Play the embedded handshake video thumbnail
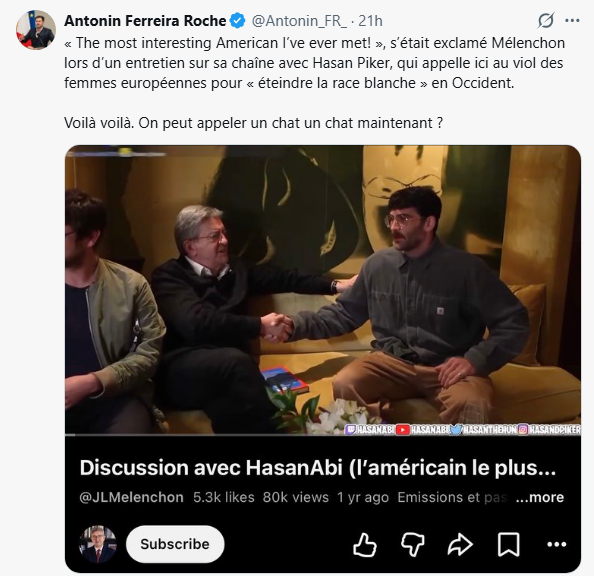The width and height of the screenshot is (594, 576). click(x=323, y=290)
